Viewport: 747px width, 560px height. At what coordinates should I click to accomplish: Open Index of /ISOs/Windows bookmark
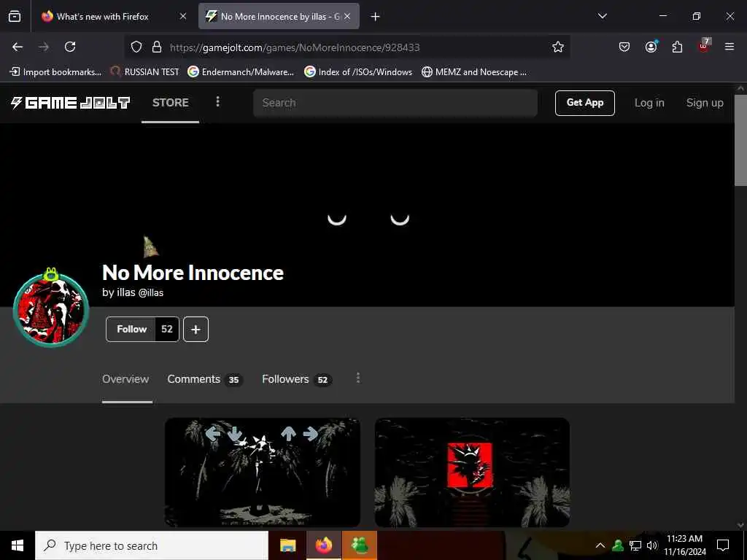tap(358, 72)
